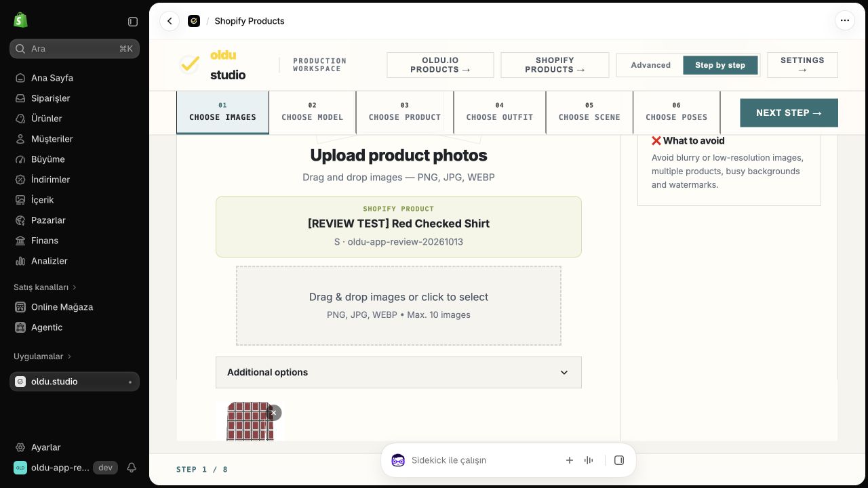Open Analizler bar chart icon
The image size is (868, 488).
pyautogui.click(x=20, y=261)
